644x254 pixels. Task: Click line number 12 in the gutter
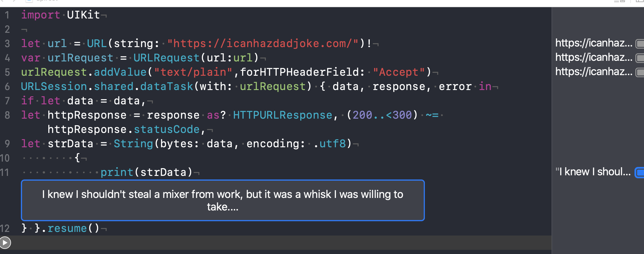(x=5, y=228)
